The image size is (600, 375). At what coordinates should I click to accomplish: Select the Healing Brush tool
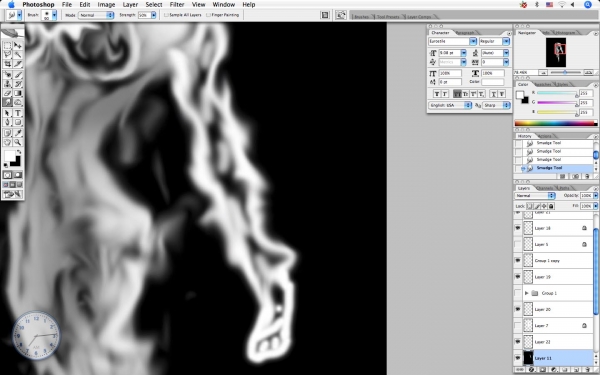point(7,75)
